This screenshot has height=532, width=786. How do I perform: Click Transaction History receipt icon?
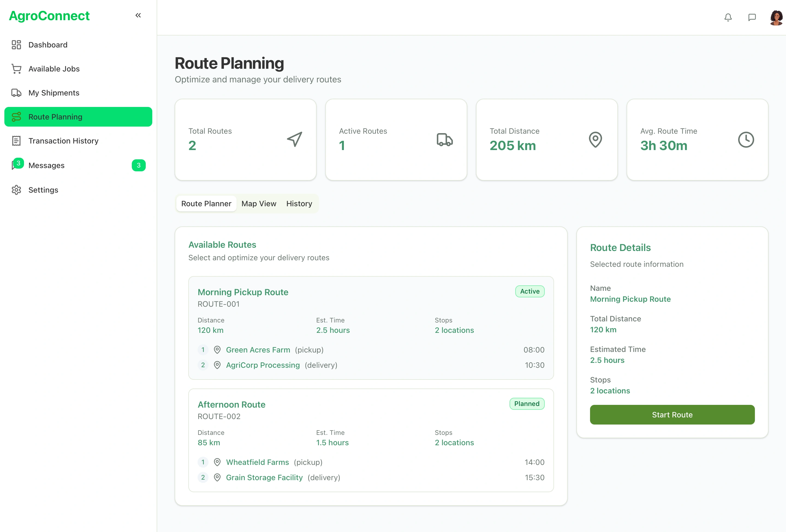point(16,141)
